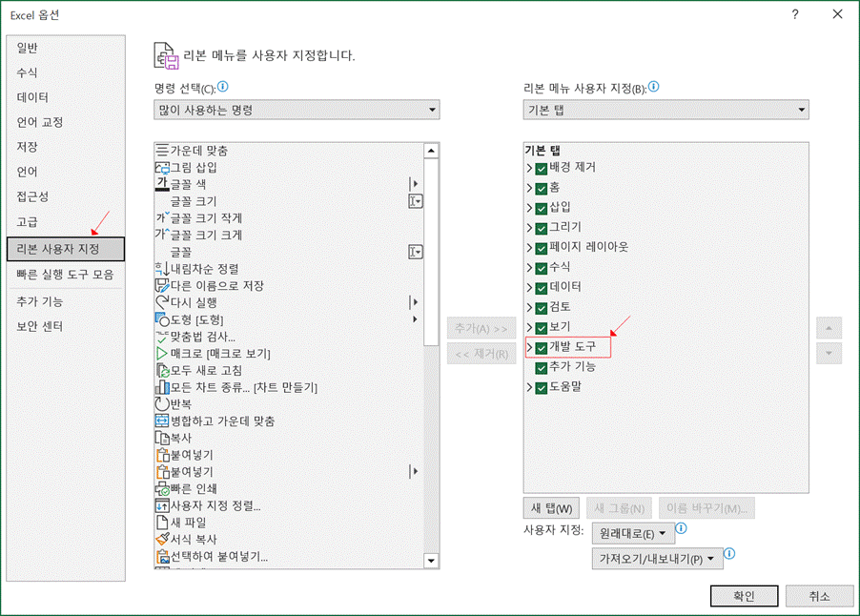860x616 pixels.
Task: Click the 서식 복사 paintbrush icon
Action: [x=162, y=539]
